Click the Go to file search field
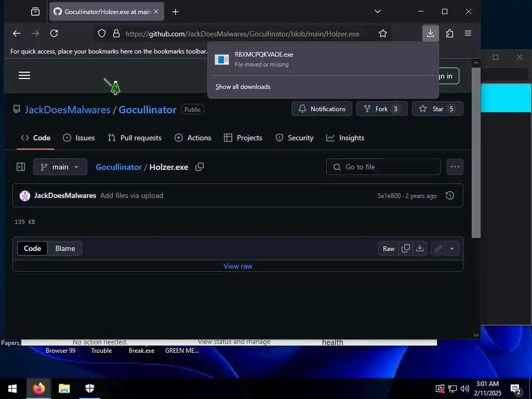Image resolution: width=532 pixels, height=399 pixels. coord(383,167)
